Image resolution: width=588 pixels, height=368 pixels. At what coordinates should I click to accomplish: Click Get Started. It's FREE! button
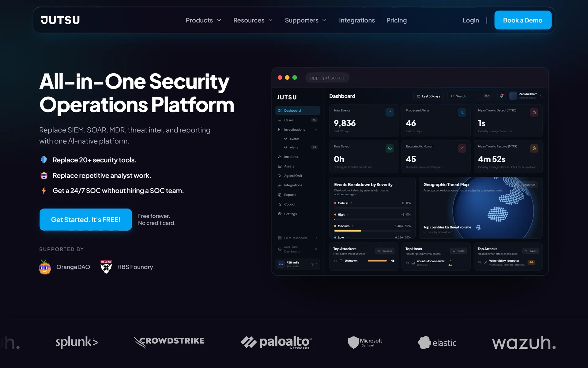coord(86,220)
